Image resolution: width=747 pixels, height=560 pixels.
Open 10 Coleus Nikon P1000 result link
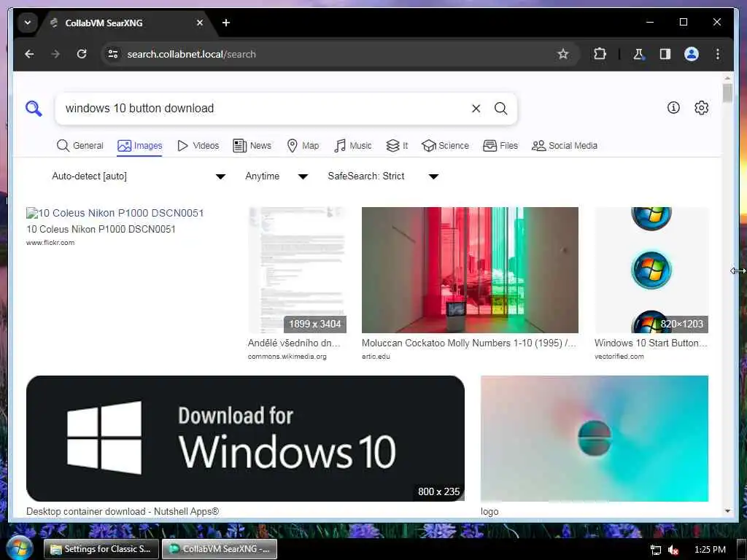tap(115, 213)
